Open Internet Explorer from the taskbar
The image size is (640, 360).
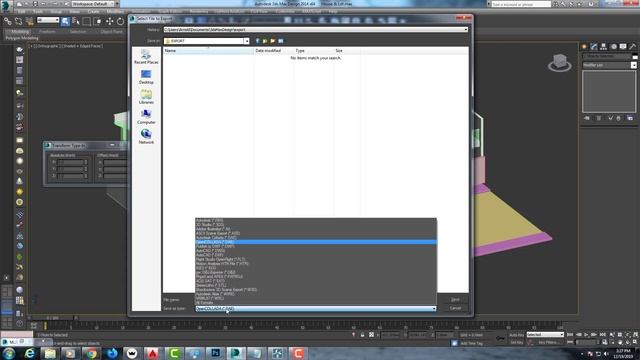point(29,353)
